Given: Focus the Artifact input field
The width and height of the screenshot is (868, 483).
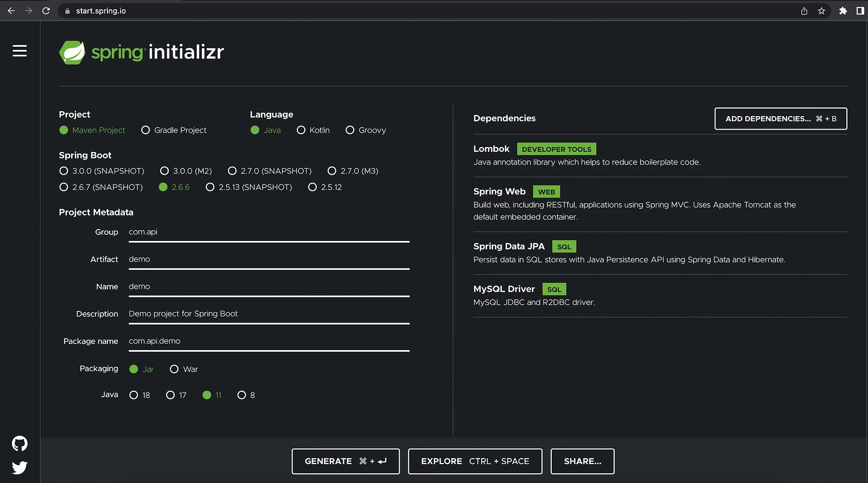Looking at the screenshot, I should coord(269,259).
